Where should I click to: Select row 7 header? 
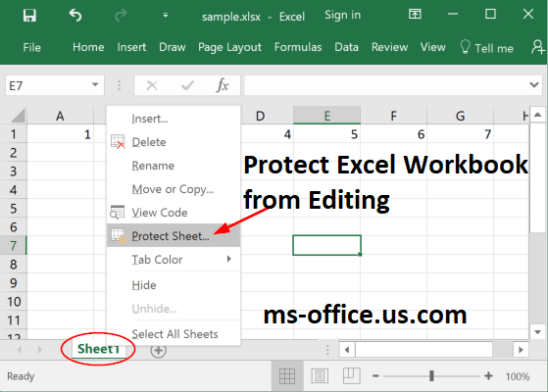point(14,246)
